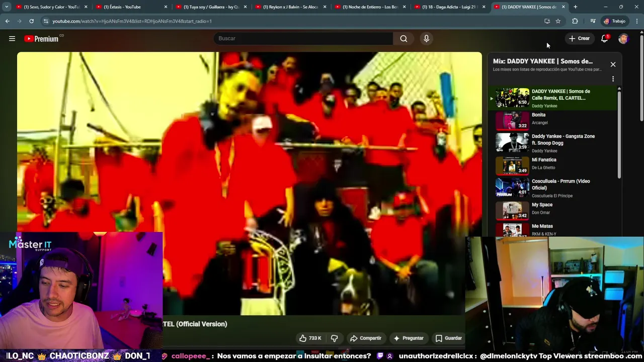This screenshot has width=644, height=362.
Task: Click the Compartir share button
Action: click(x=366, y=338)
